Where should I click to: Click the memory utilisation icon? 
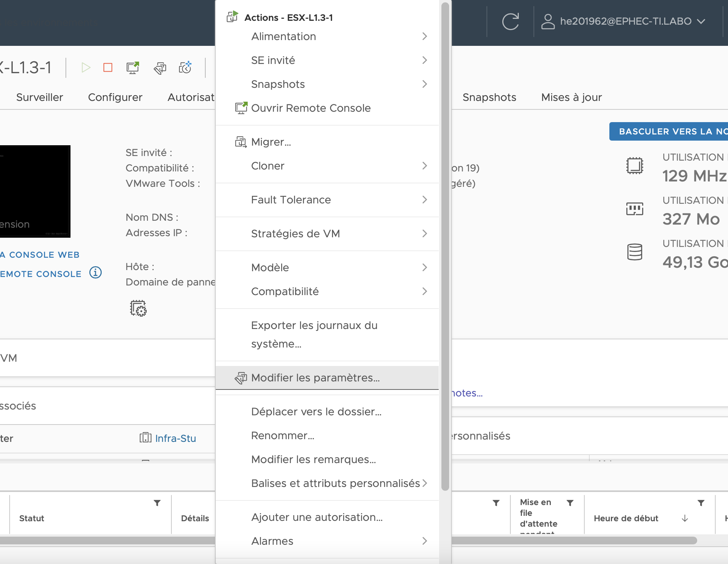634,209
